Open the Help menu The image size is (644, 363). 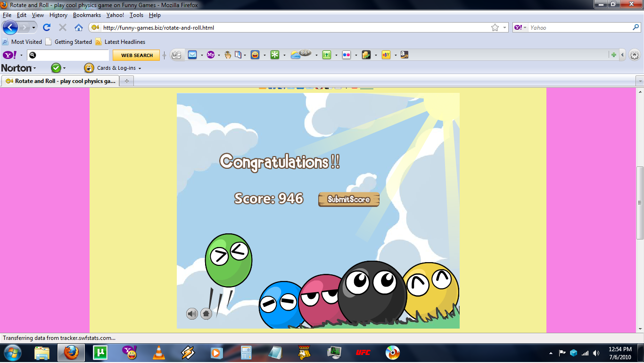[x=155, y=15]
